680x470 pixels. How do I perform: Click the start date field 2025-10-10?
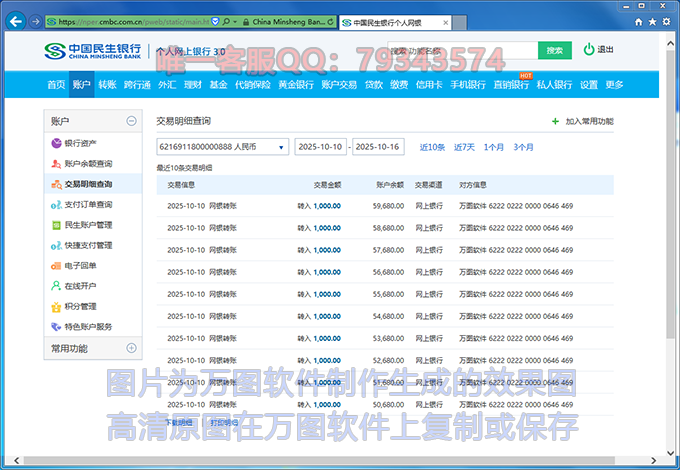pos(319,147)
